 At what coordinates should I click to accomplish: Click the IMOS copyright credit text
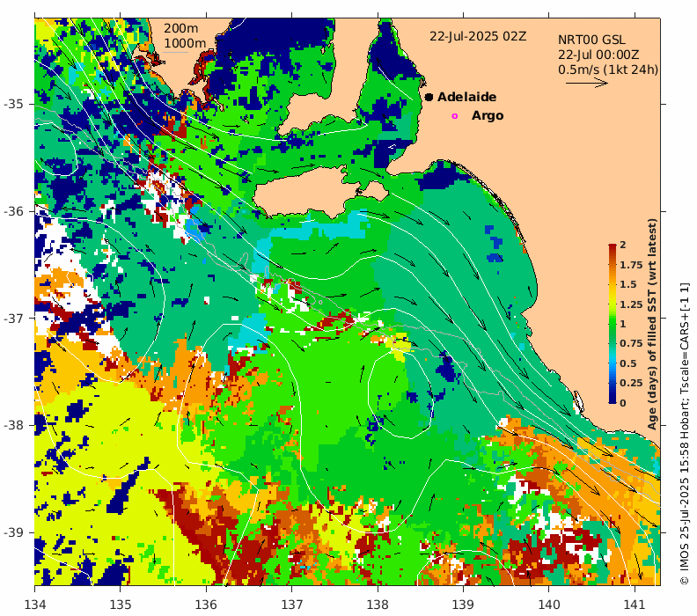click(x=685, y=433)
